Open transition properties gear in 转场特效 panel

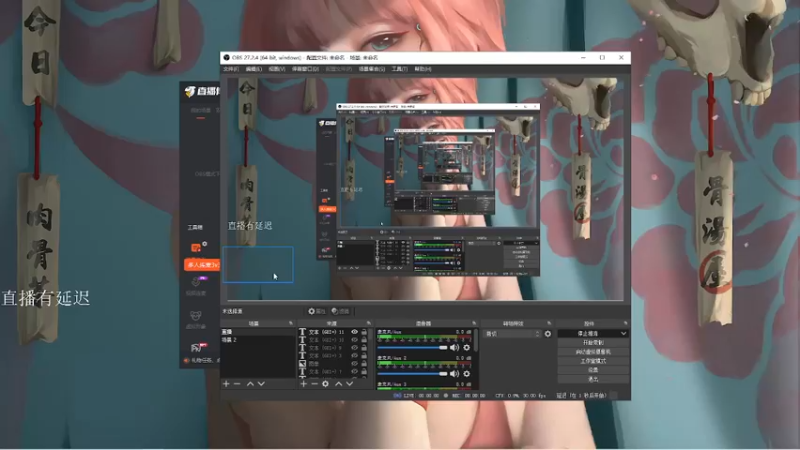pyautogui.click(x=547, y=334)
